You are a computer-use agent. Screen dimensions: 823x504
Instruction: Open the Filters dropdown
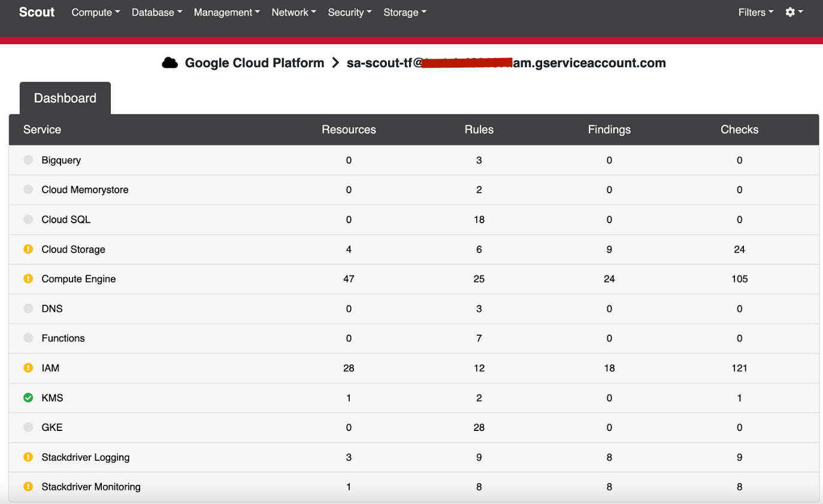click(756, 12)
